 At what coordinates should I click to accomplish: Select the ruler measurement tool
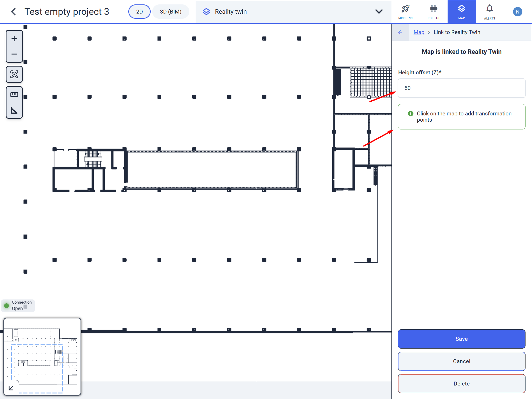[x=14, y=94]
